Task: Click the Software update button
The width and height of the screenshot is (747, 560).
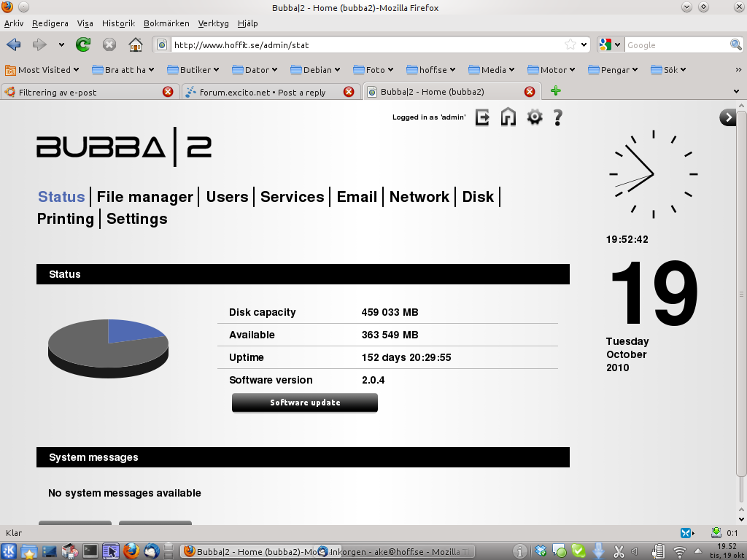Action: 305,402
